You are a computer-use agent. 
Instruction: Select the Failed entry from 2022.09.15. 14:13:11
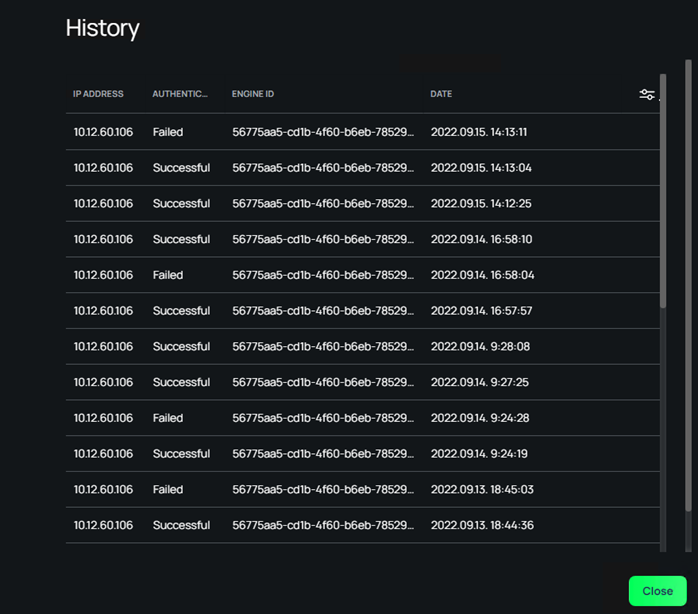pos(168,132)
